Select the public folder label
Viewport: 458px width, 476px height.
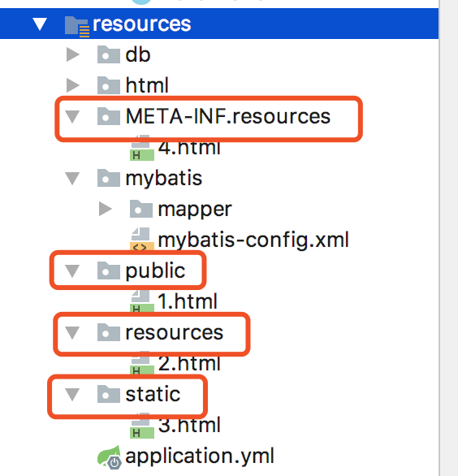[x=155, y=271]
